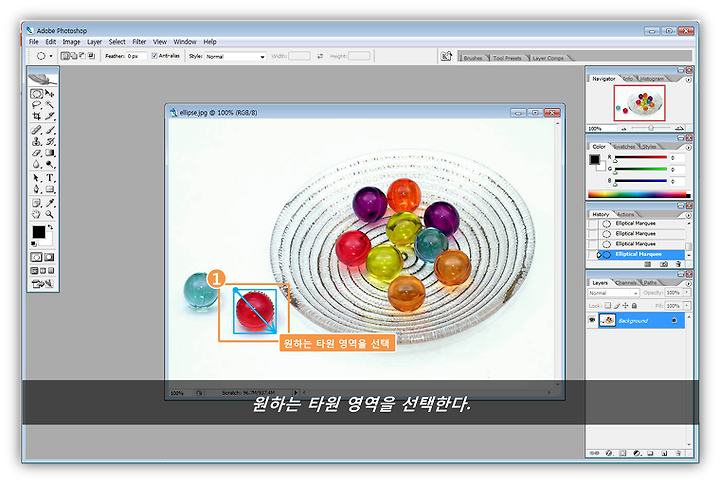The image size is (720, 484).
Task: Select the History Brush tool
Action: [50, 141]
